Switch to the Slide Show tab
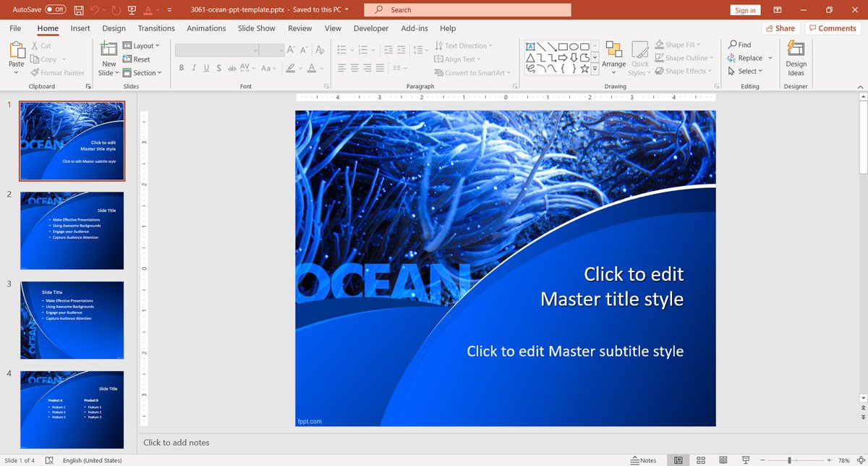The image size is (868, 466). click(x=256, y=28)
